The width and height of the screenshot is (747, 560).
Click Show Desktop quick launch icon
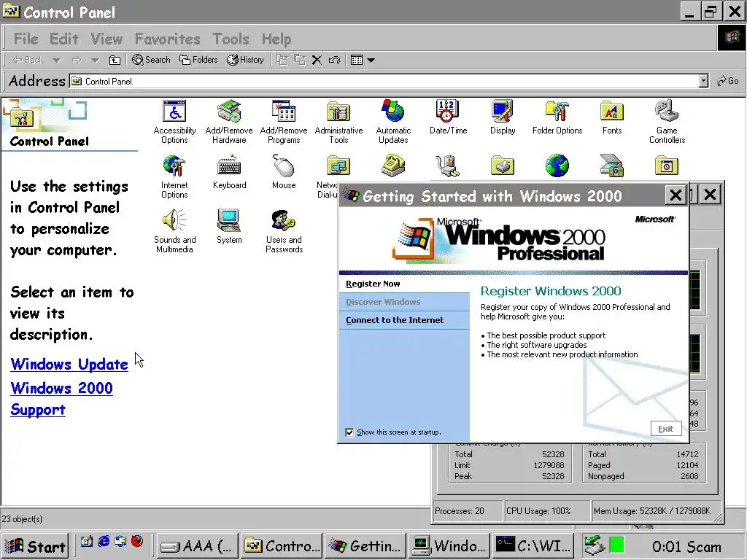tap(87, 541)
